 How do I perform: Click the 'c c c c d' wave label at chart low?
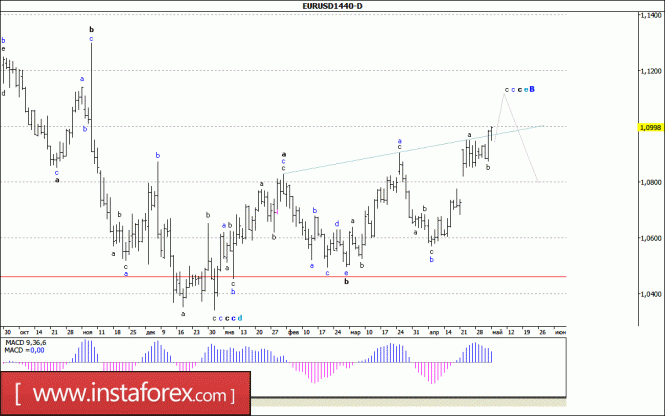pyautogui.click(x=227, y=318)
